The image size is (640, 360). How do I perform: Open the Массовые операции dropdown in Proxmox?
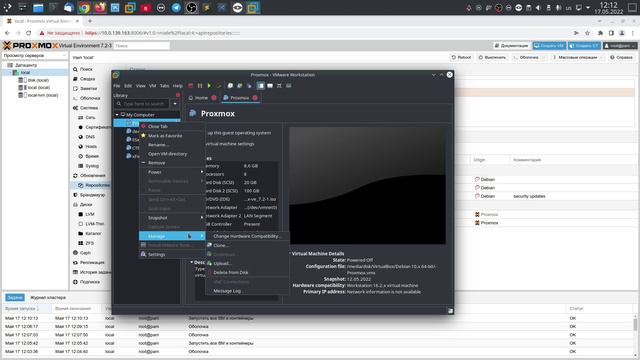pyautogui.click(x=577, y=58)
